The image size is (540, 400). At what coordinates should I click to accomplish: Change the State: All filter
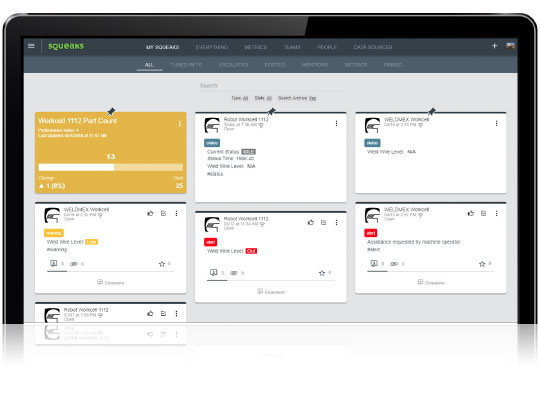click(263, 98)
